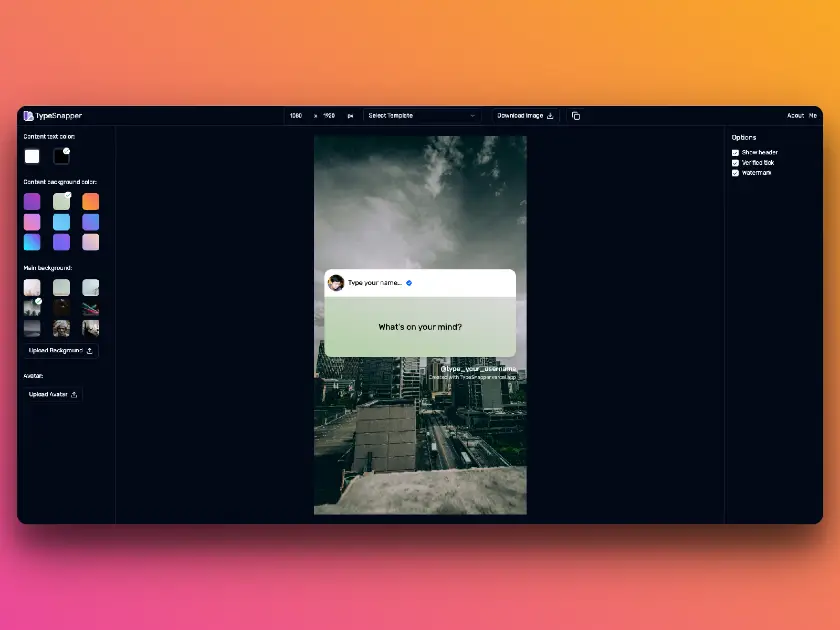
Task: Turn off the Watermark checkbox
Action: coord(736,172)
